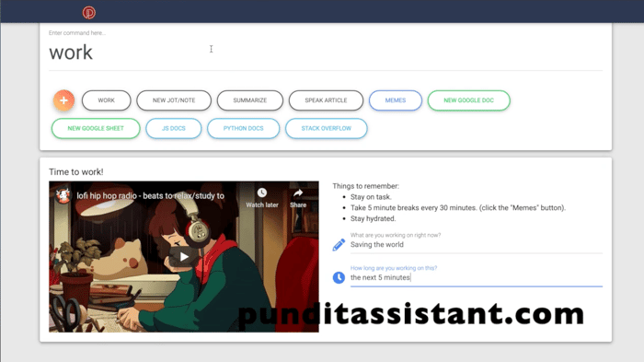Open the STACK OVERFLOW shortcut
The height and width of the screenshot is (362, 644).
pos(326,128)
